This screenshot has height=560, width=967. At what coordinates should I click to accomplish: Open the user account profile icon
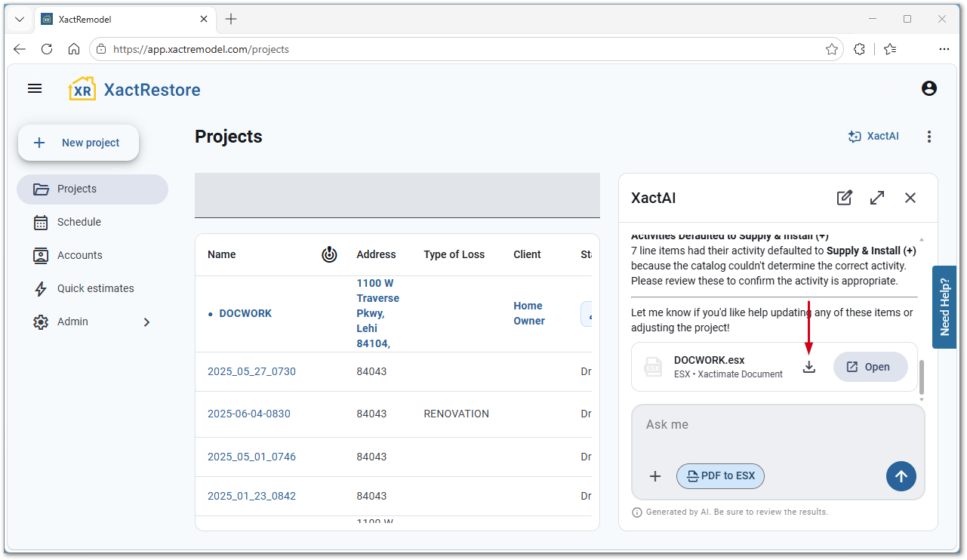(x=929, y=88)
